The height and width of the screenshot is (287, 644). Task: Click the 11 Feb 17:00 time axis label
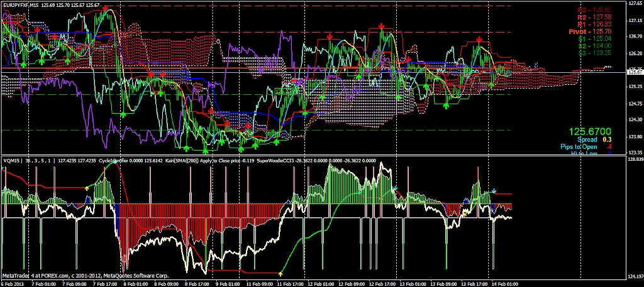coord(296,283)
